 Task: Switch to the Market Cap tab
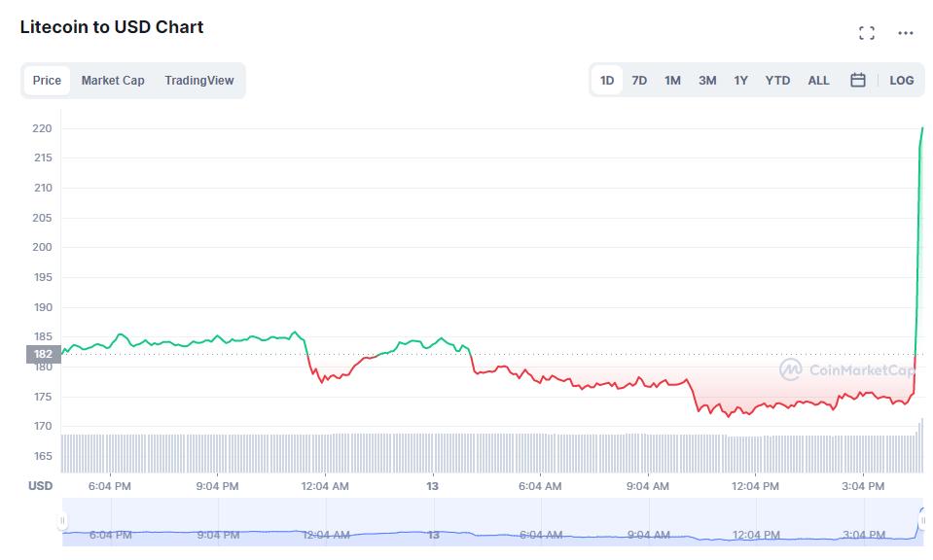(113, 81)
